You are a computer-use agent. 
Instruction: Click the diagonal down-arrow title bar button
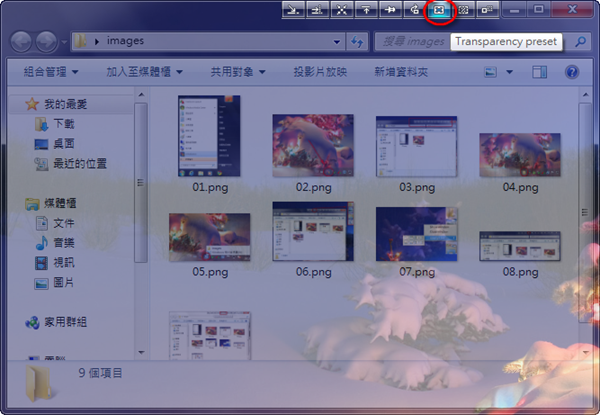coord(293,10)
